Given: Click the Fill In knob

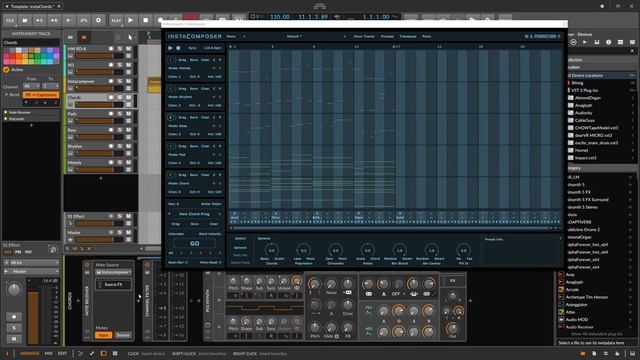Looking at the screenshot, I should pos(463,251).
